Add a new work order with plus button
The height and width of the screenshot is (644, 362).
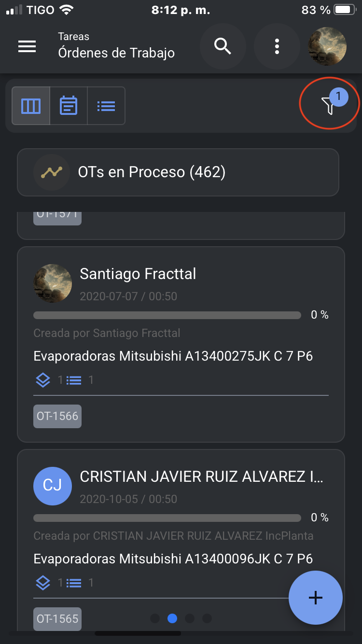coord(316,598)
